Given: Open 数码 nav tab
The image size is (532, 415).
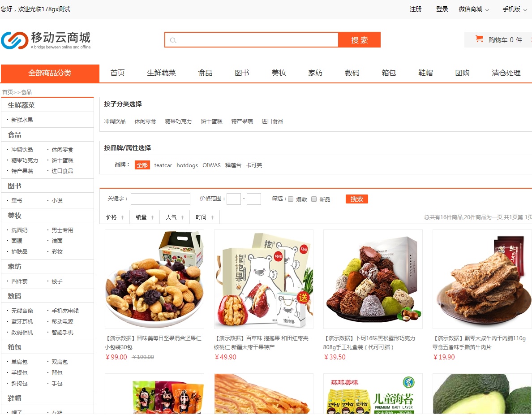Looking at the screenshot, I should coord(352,73).
